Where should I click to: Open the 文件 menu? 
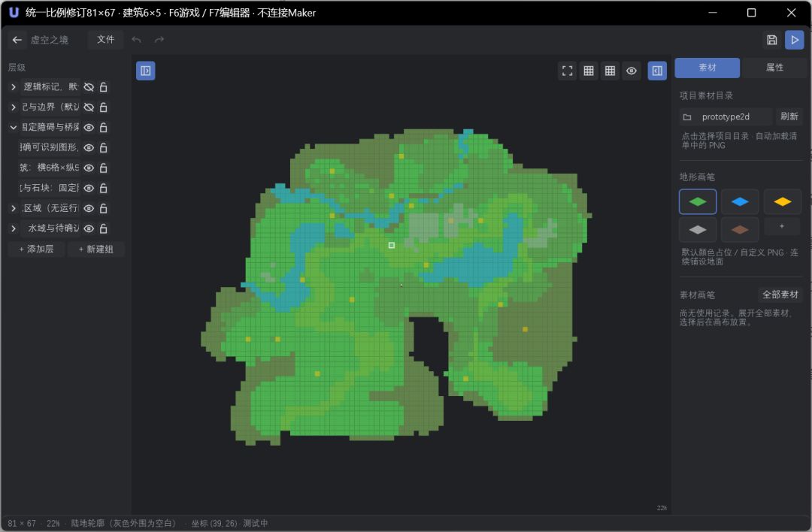(x=106, y=40)
